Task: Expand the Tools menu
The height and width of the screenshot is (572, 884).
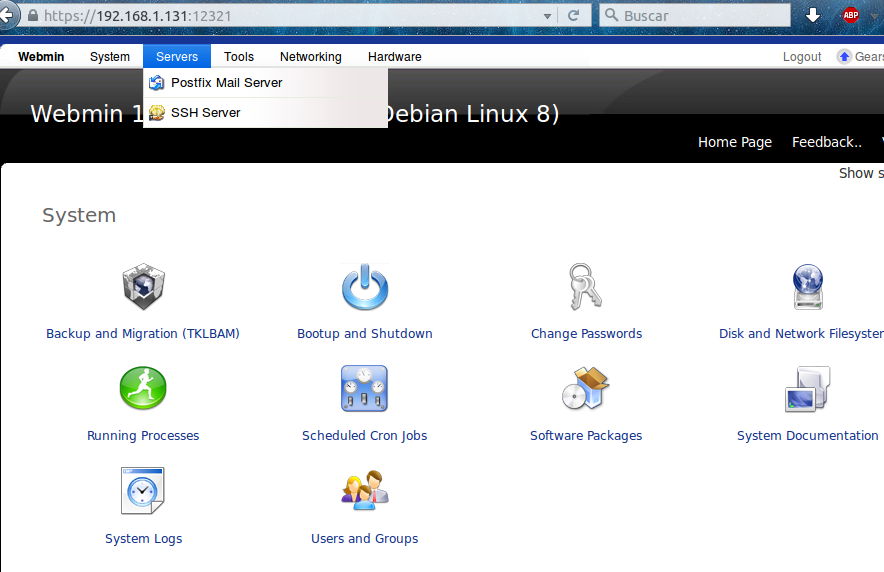Action: pos(239,57)
